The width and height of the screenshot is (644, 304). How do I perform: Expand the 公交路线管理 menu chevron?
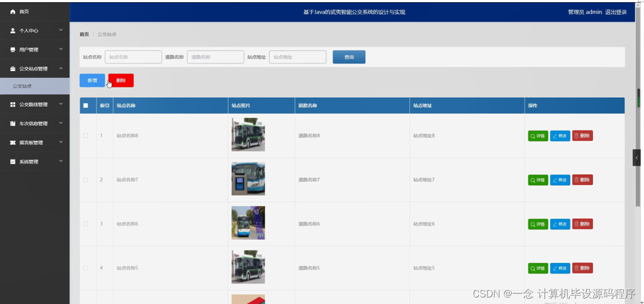click(61, 104)
